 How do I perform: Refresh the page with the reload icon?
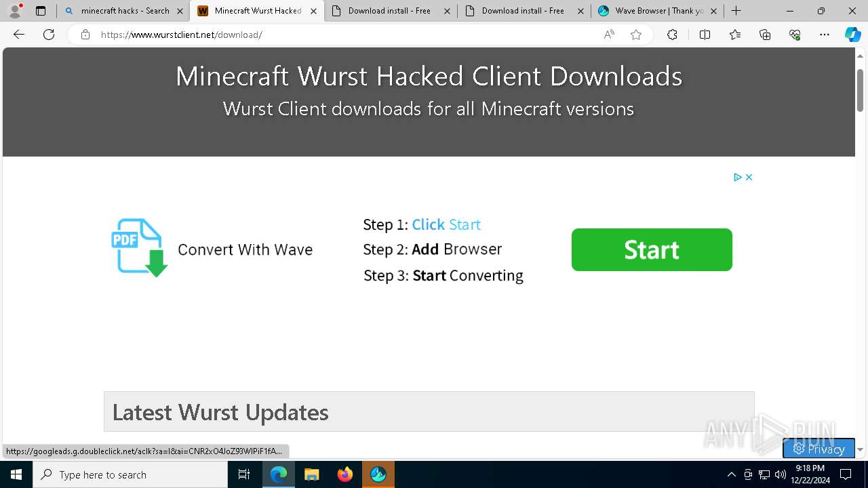[x=49, y=35]
